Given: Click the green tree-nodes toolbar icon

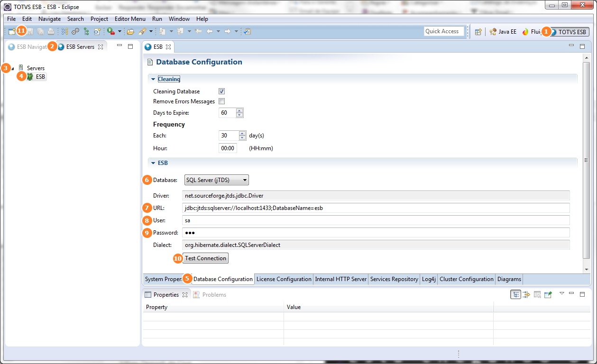Looking at the screenshot, I should [86, 32].
